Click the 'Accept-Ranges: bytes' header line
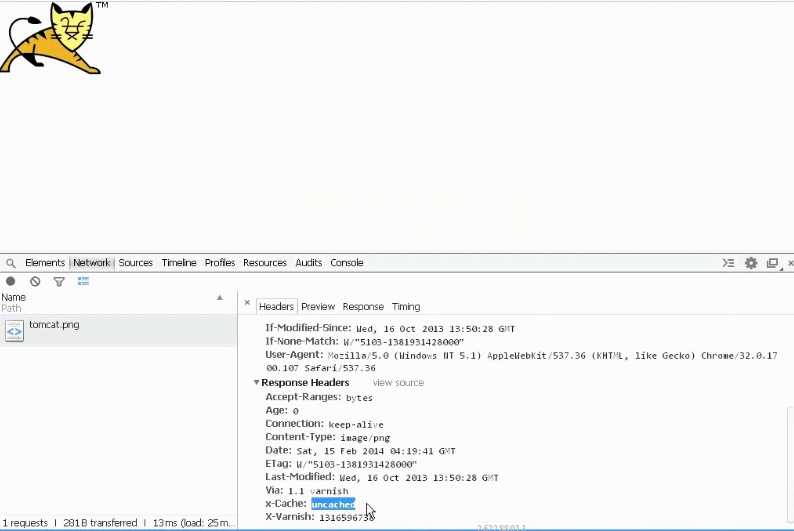 coord(319,397)
